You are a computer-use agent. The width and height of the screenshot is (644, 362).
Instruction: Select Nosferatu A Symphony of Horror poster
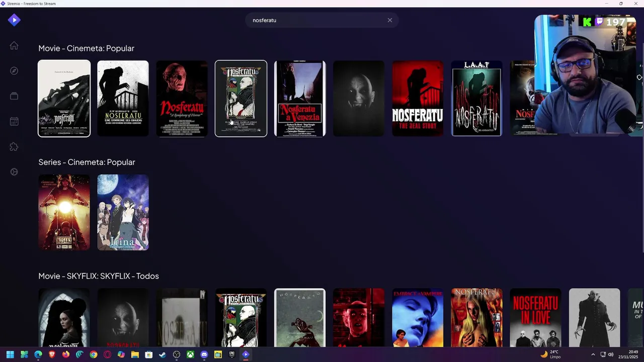(x=182, y=99)
